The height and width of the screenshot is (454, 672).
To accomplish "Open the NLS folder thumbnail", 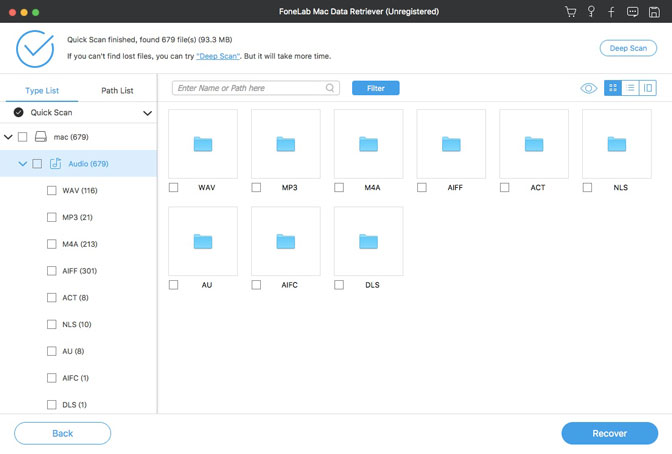I will (617, 144).
